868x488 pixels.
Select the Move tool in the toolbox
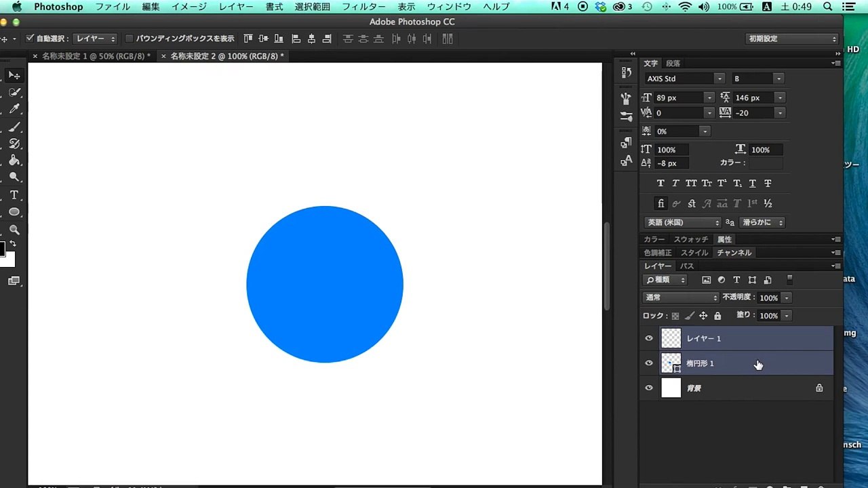(x=14, y=75)
